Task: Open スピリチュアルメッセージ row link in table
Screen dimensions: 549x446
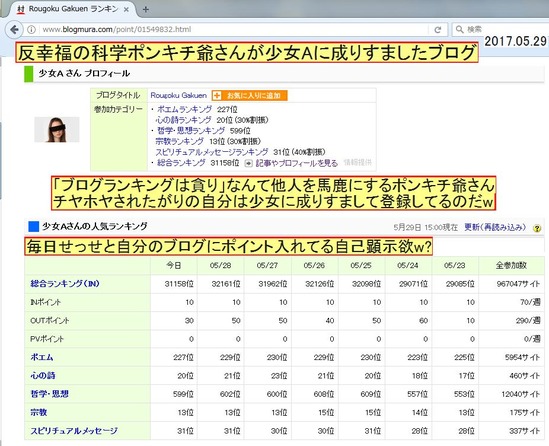Action: pos(74,431)
